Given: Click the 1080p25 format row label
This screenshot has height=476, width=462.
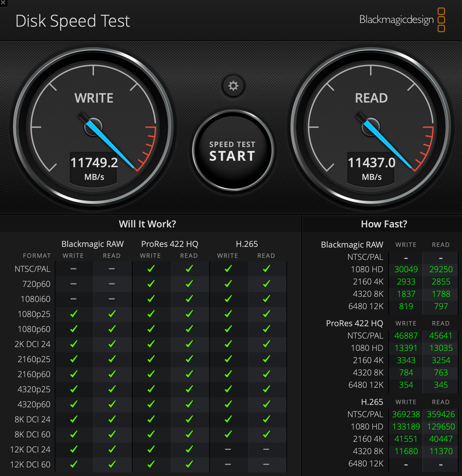Looking at the screenshot, I should click(34, 314).
